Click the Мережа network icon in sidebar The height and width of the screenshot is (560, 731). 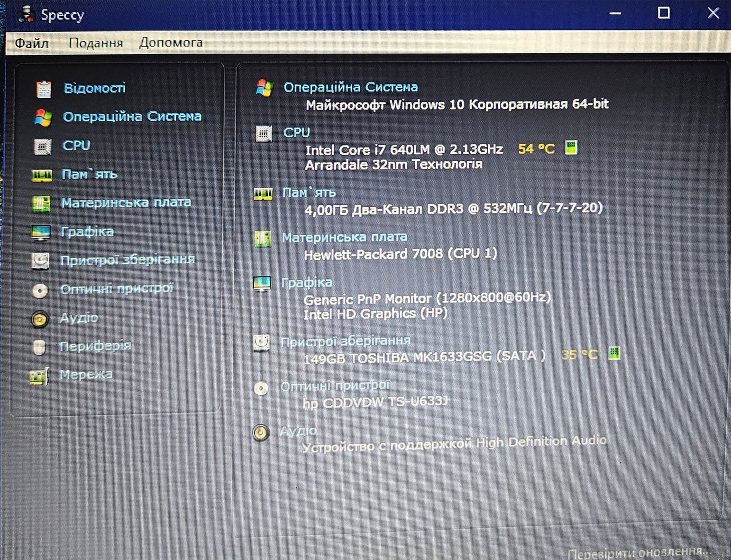pos(39,376)
